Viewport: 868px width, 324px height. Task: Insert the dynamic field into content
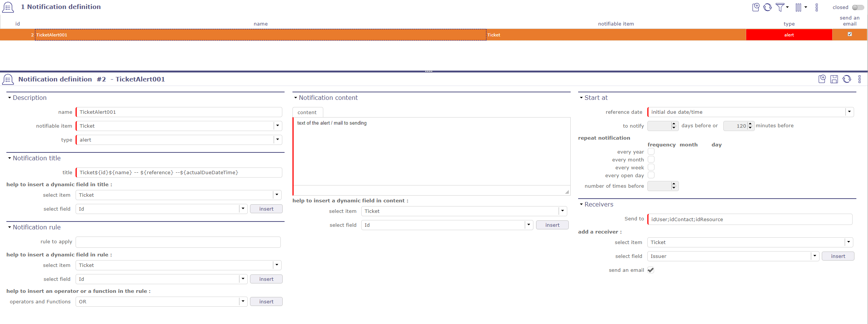click(552, 225)
